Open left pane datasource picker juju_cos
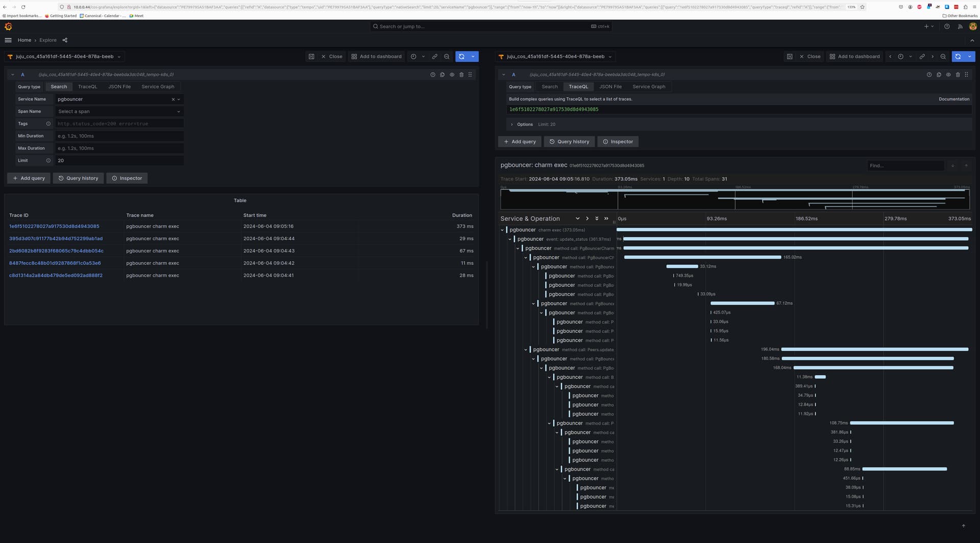The image size is (980, 543). (65, 57)
